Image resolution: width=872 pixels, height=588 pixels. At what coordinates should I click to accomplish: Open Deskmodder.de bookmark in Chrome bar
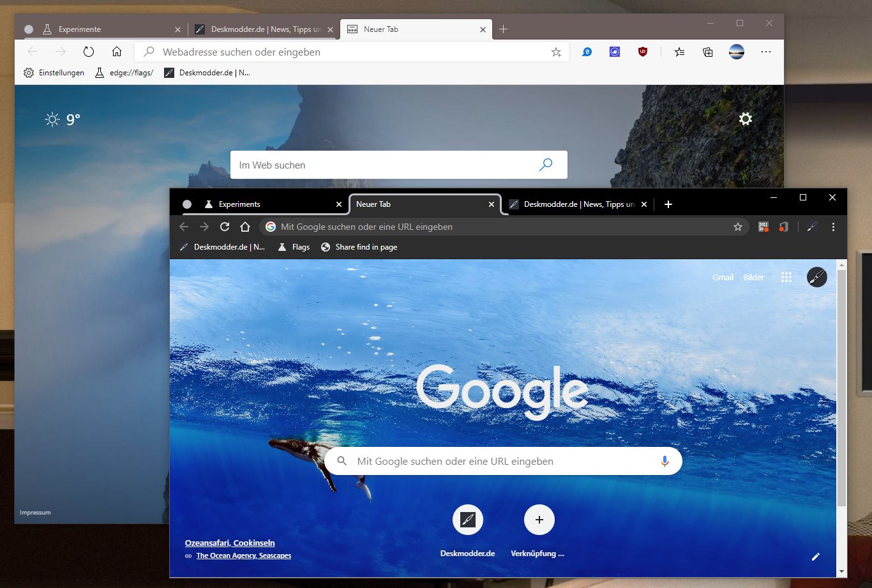(222, 247)
